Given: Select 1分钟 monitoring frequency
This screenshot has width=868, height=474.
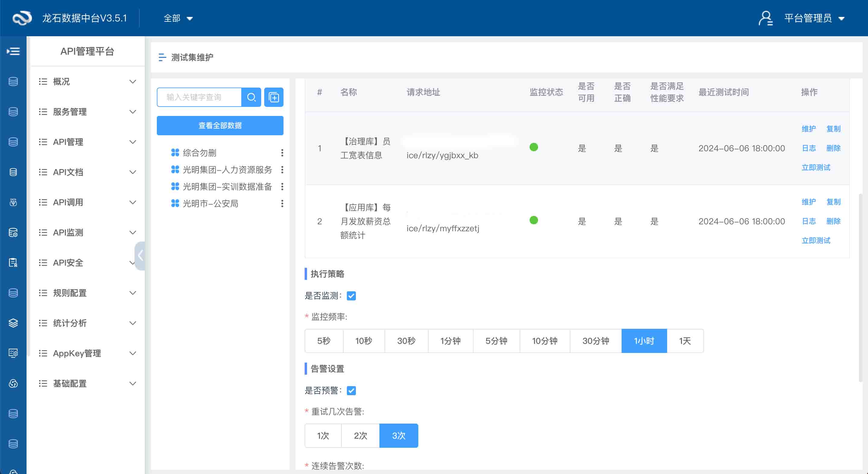Looking at the screenshot, I should (451, 341).
